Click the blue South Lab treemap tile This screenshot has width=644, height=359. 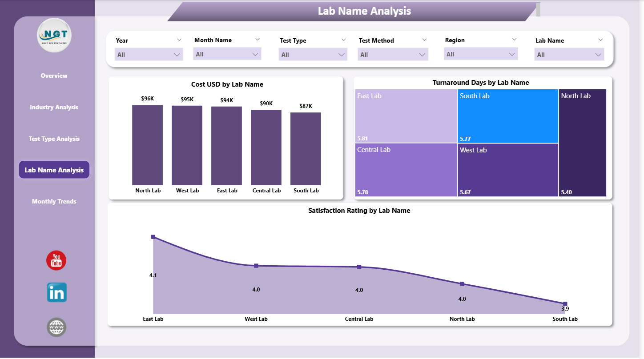click(x=507, y=116)
